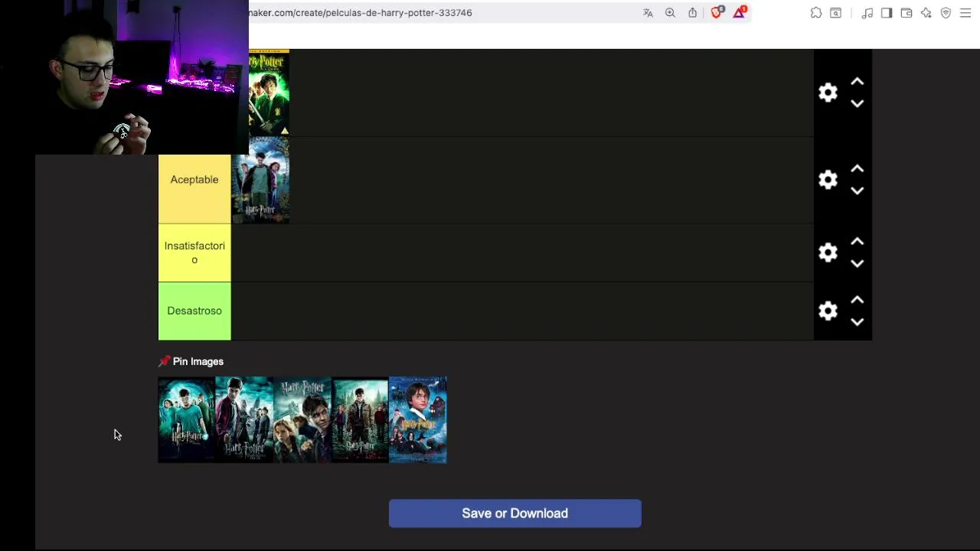Image resolution: width=980 pixels, height=551 pixels.
Task: Select the second poster in the image pool
Action: (244, 419)
